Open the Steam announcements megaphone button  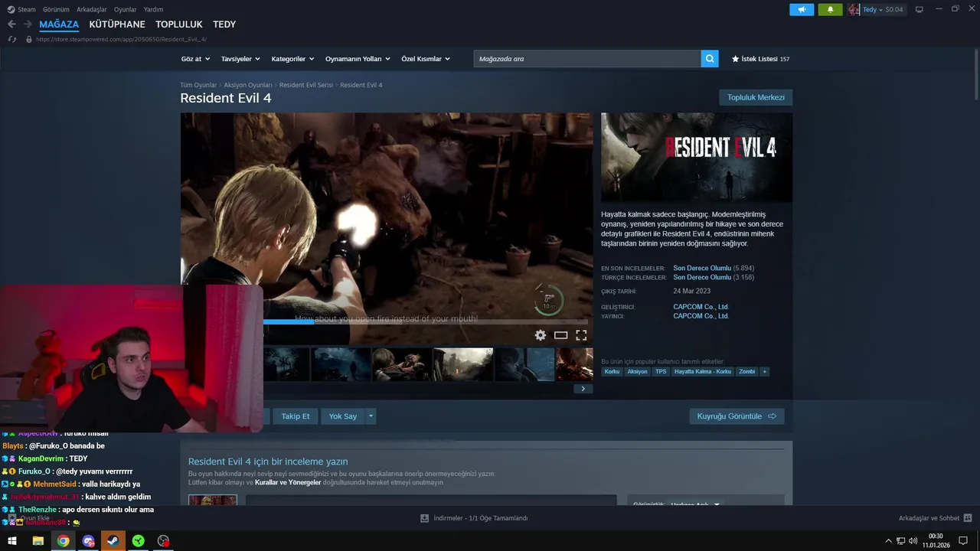click(x=802, y=9)
